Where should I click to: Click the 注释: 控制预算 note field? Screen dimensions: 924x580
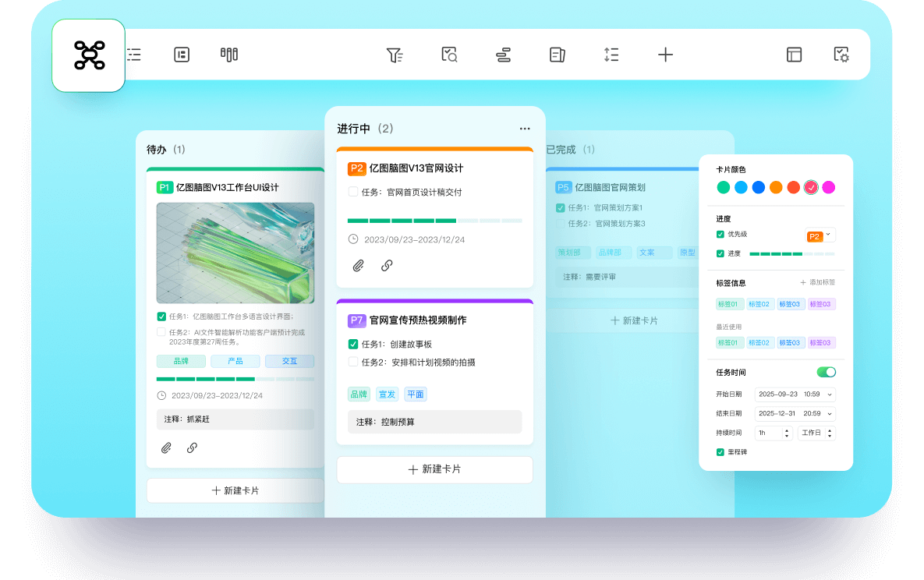tap(435, 422)
